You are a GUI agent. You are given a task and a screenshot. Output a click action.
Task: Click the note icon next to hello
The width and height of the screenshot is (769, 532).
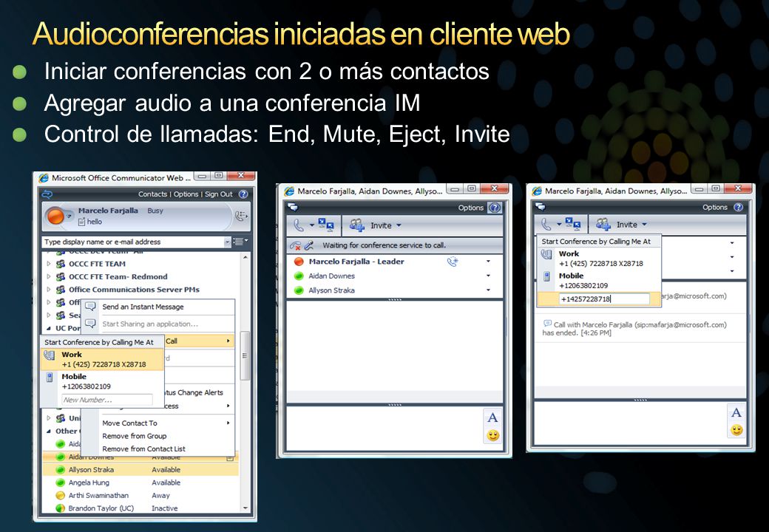82,222
